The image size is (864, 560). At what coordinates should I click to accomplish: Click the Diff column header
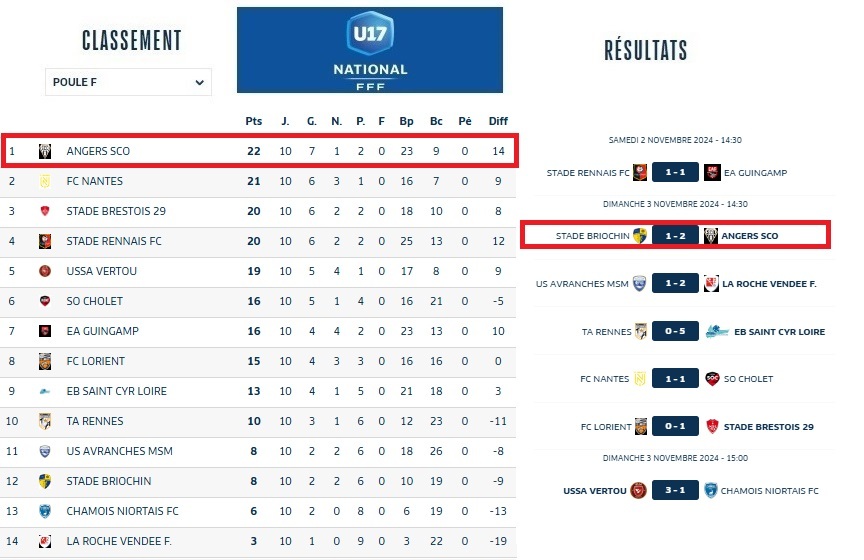(497, 121)
